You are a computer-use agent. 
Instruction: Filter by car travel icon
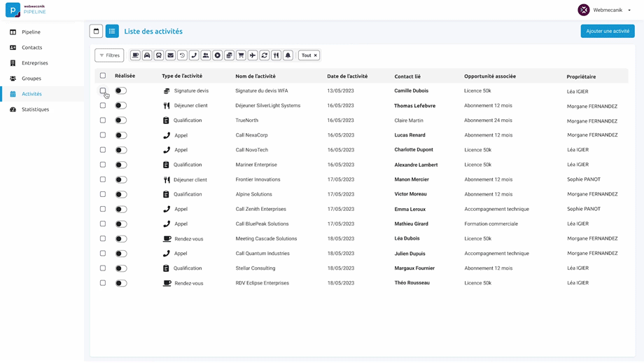pyautogui.click(x=147, y=55)
